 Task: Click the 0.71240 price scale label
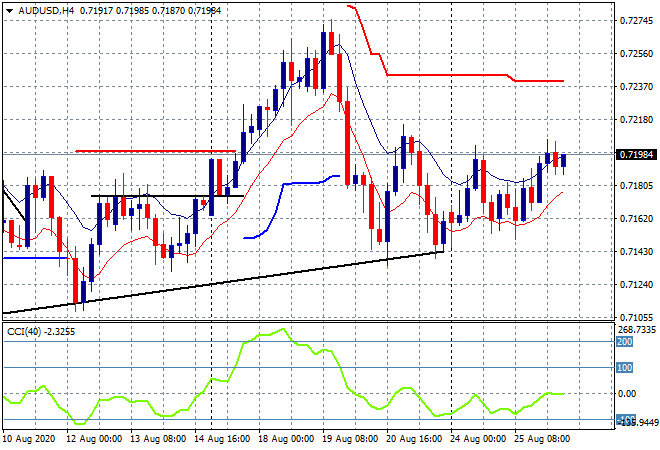coord(636,285)
